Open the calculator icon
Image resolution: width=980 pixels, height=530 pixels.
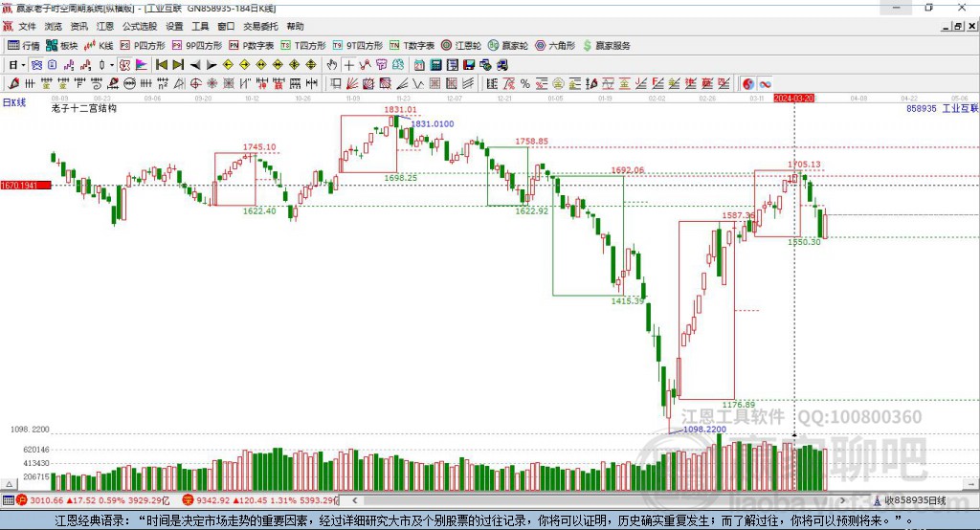pos(436,65)
